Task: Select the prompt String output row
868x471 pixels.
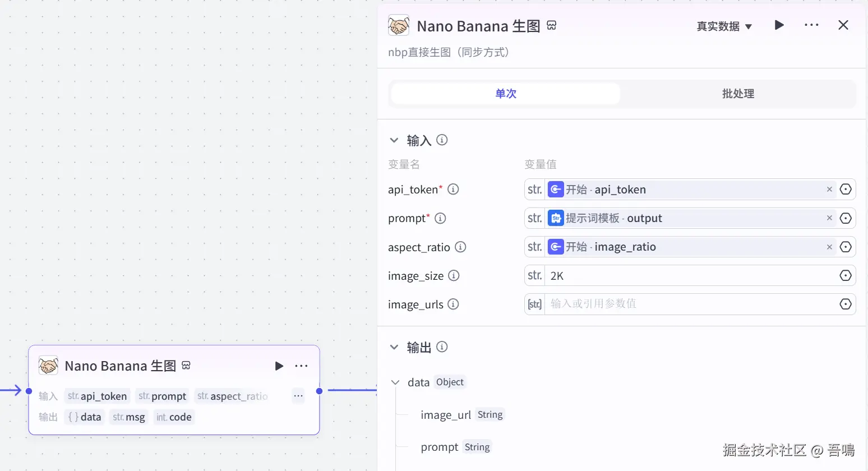Action: pos(456,447)
